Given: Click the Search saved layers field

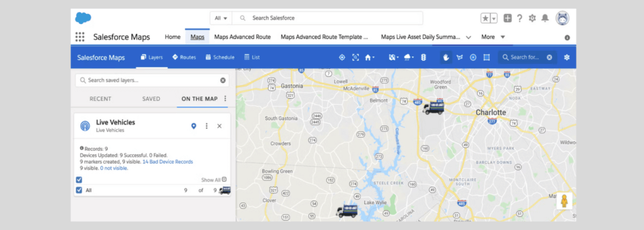Looking at the screenshot, I should click(x=152, y=80).
